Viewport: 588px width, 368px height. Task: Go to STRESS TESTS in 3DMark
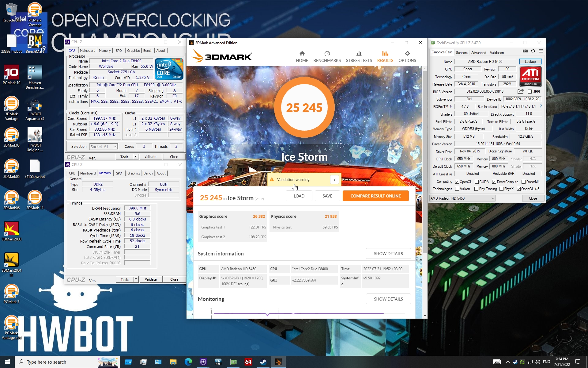(359, 57)
